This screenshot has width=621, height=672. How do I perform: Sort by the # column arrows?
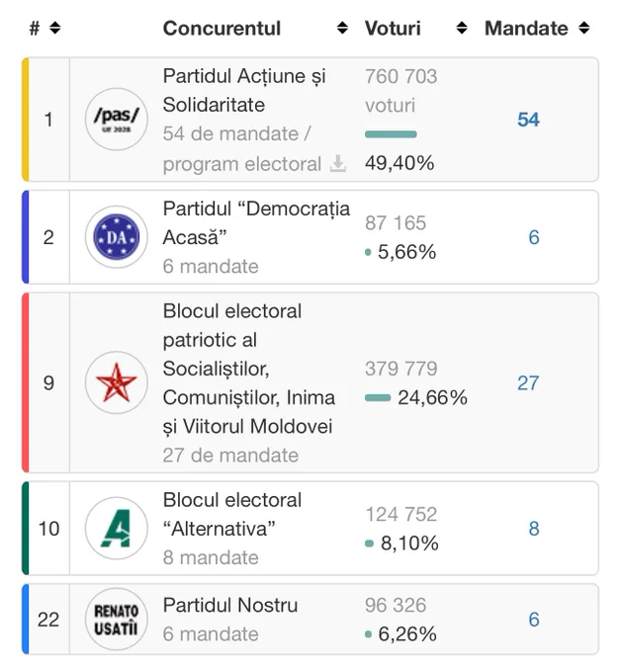(x=55, y=29)
